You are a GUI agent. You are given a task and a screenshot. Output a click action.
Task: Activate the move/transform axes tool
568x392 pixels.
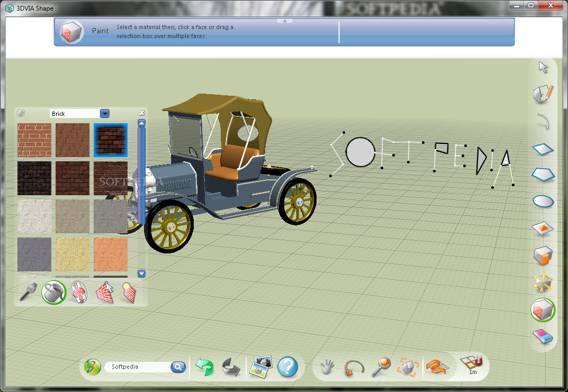[543, 282]
